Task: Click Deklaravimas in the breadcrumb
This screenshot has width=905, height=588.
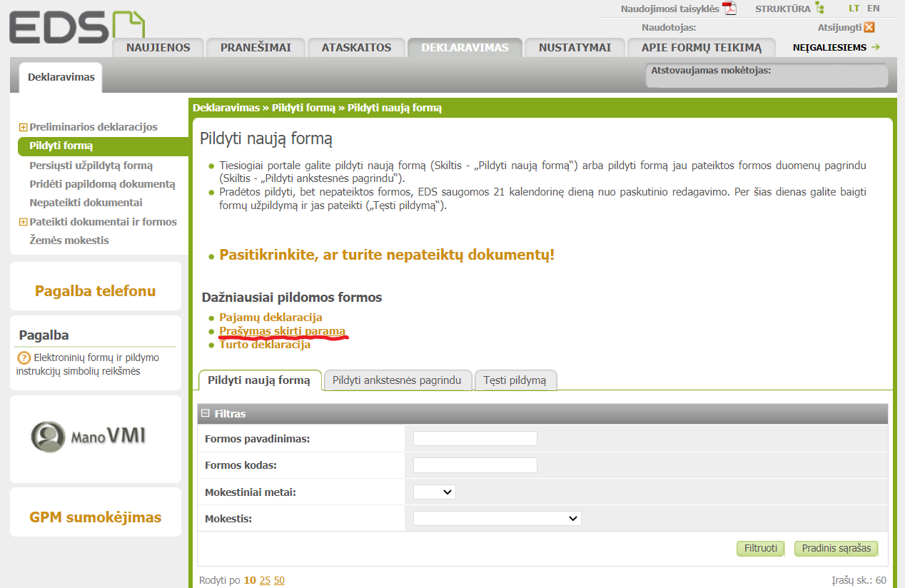Action: coord(226,108)
